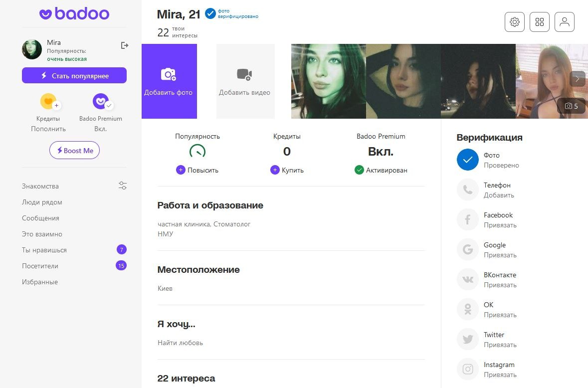
Task: Open Это взаимно list
Action: [x=42, y=234]
